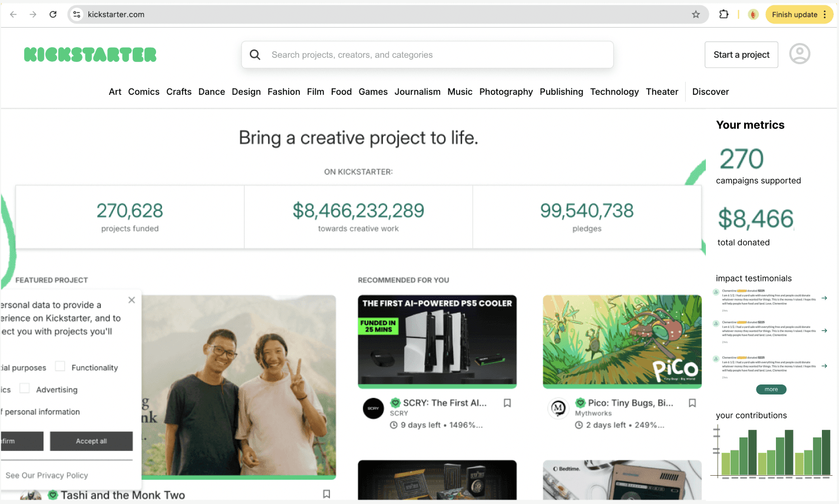Click the SCRY creator avatar
The width and height of the screenshot is (839, 504).
pos(373,408)
